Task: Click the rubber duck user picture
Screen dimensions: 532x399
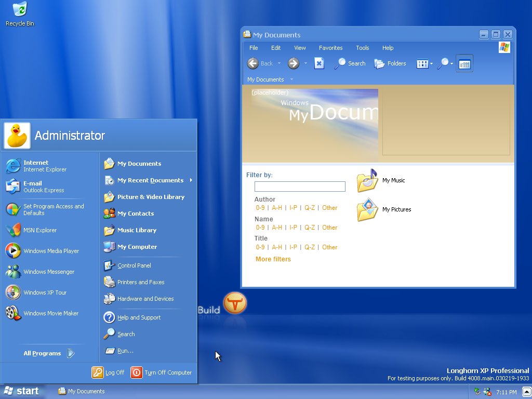Action: [17, 136]
